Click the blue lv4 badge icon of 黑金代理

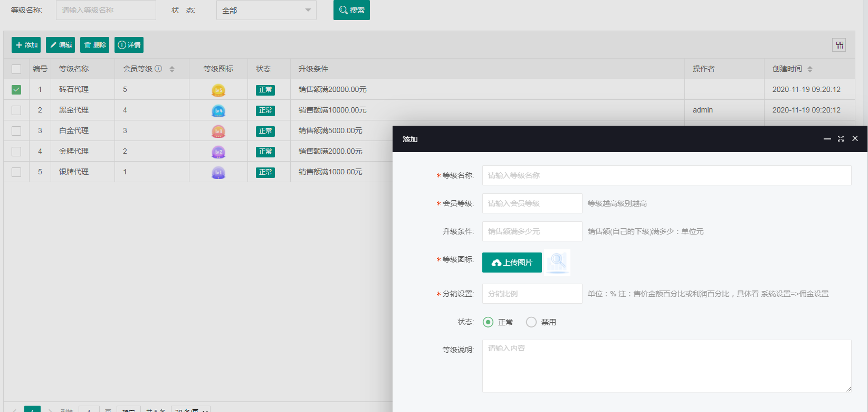tap(218, 110)
